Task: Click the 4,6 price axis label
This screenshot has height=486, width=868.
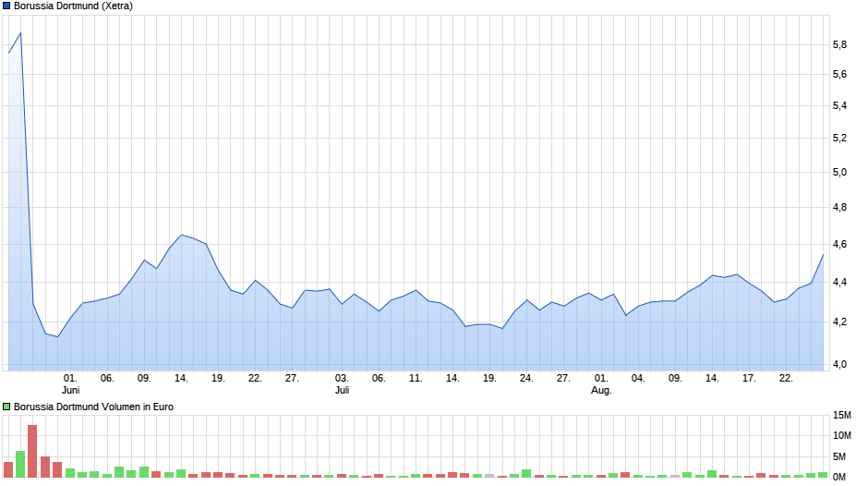Action: pyautogui.click(x=839, y=244)
